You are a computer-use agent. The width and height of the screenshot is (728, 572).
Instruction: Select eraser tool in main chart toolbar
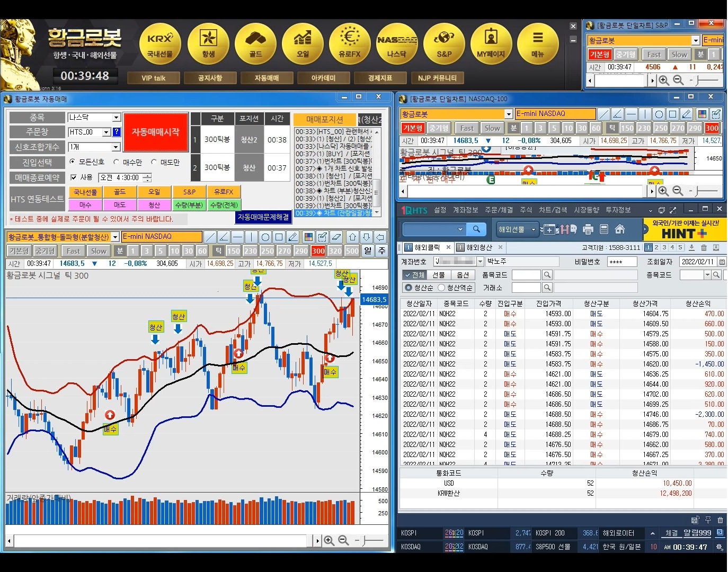coord(336,237)
